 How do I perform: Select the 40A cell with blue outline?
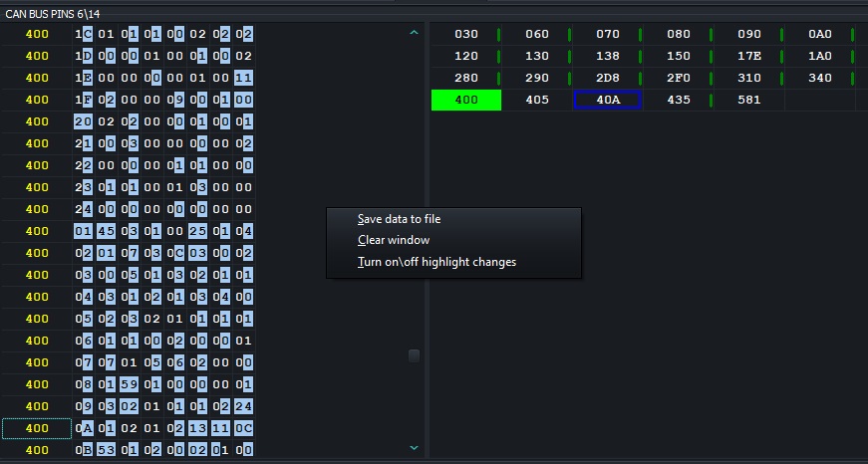point(607,100)
